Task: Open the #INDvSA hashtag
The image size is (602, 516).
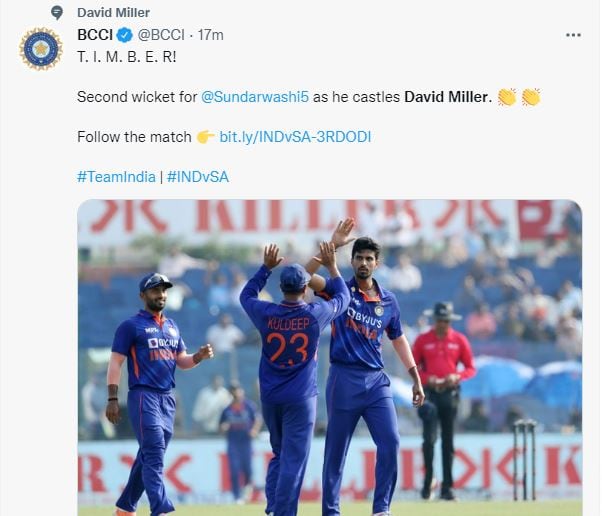Action: [198, 177]
